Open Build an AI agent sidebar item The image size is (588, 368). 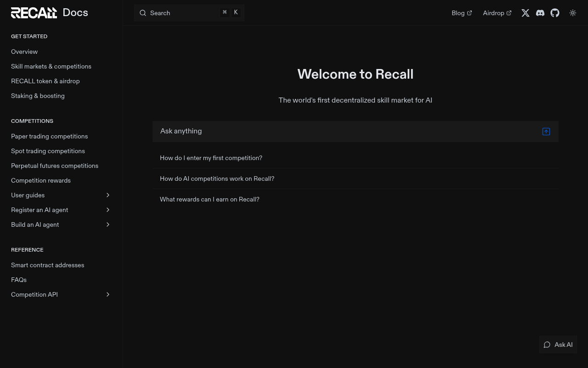coord(35,224)
